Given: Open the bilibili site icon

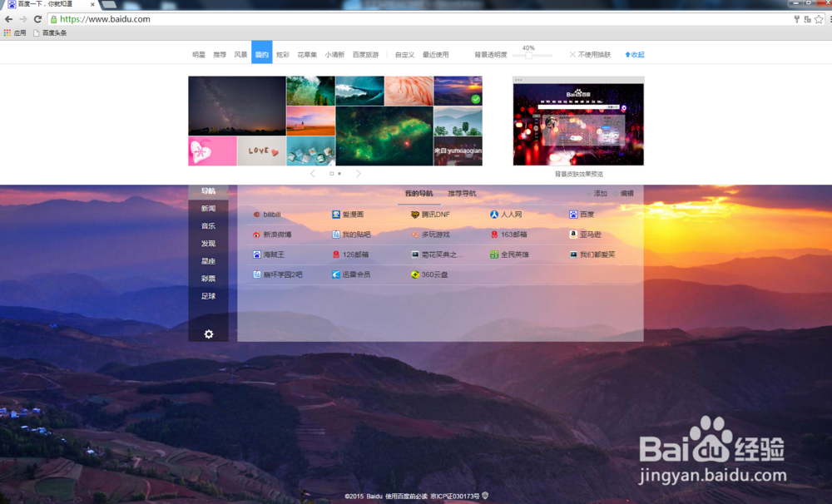Looking at the screenshot, I should 257,215.
